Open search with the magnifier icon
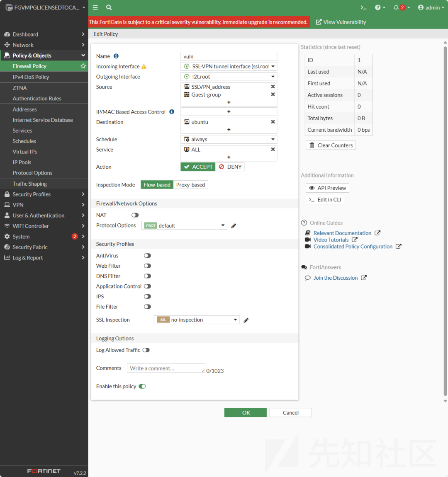Viewport: 448px width, 477px height. pyautogui.click(x=109, y=7)
